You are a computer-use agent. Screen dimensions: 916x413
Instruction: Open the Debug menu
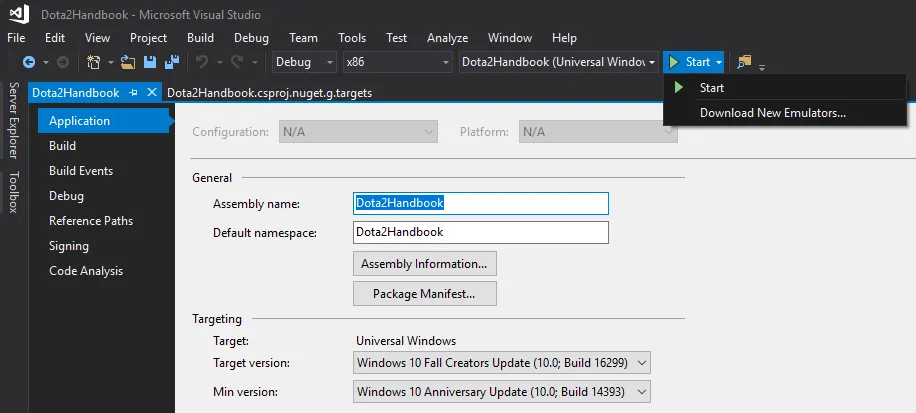tap(251, 38)
